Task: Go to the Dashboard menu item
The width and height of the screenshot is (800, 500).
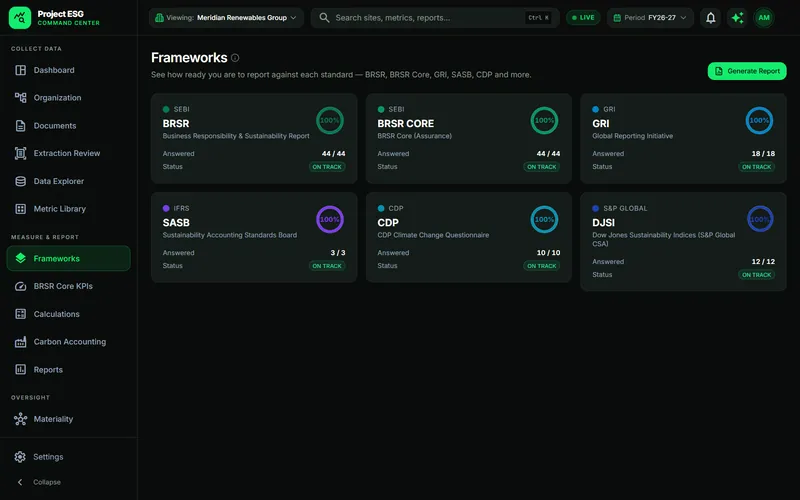Action: click(68, 70)
